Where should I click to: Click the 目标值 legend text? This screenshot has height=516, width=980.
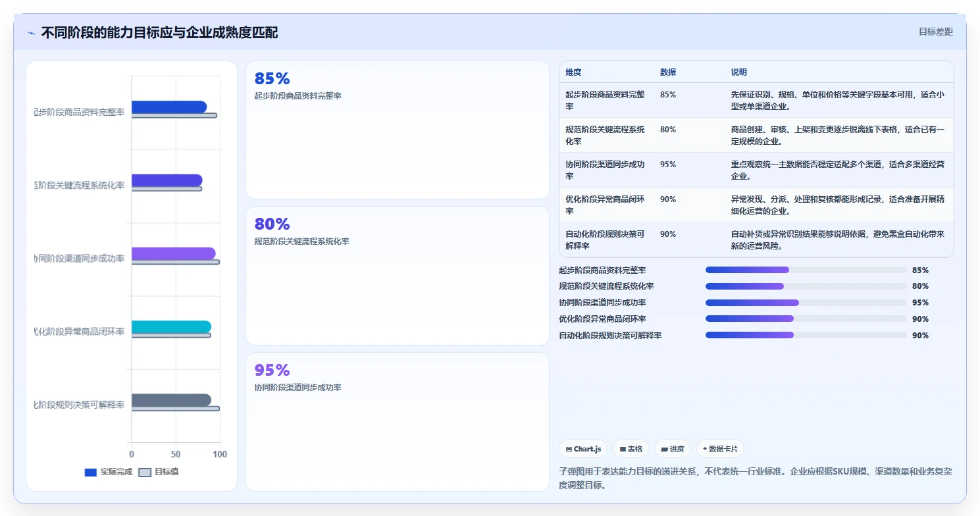(167, 472)
